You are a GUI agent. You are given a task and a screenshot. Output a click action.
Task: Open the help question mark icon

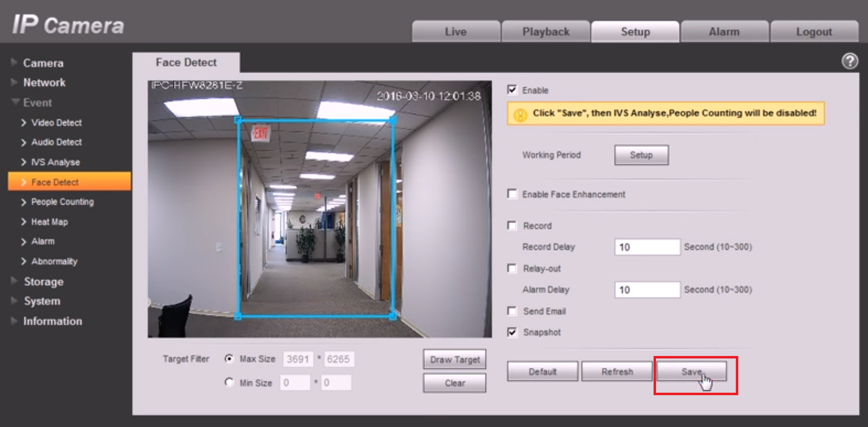[850, 61]
